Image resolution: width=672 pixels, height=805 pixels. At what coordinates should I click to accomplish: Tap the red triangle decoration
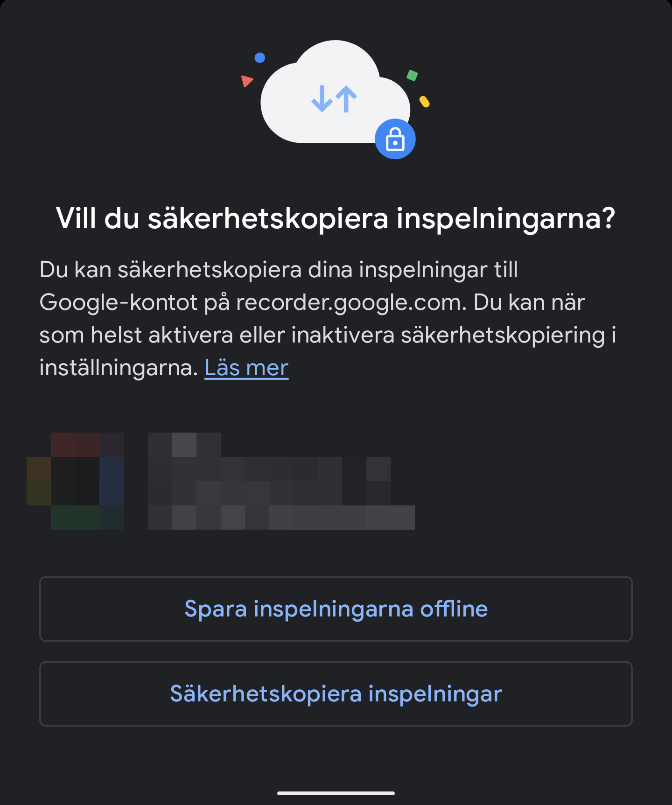tap(246, 81)
